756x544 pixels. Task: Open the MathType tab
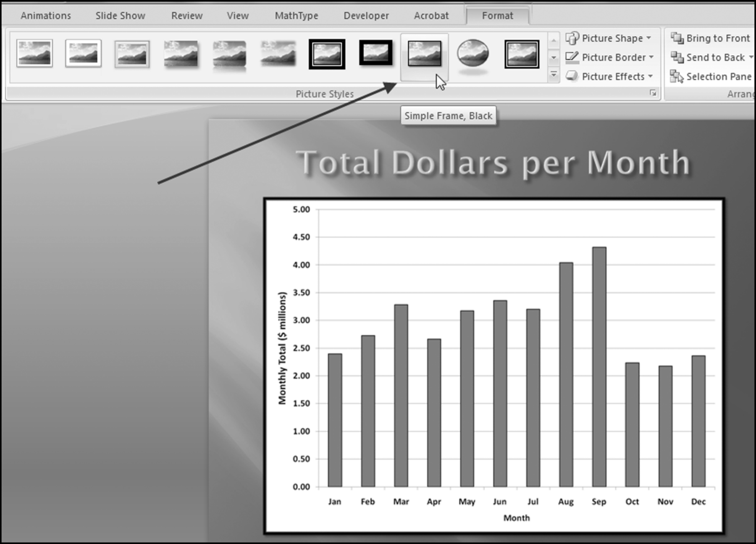297,16
